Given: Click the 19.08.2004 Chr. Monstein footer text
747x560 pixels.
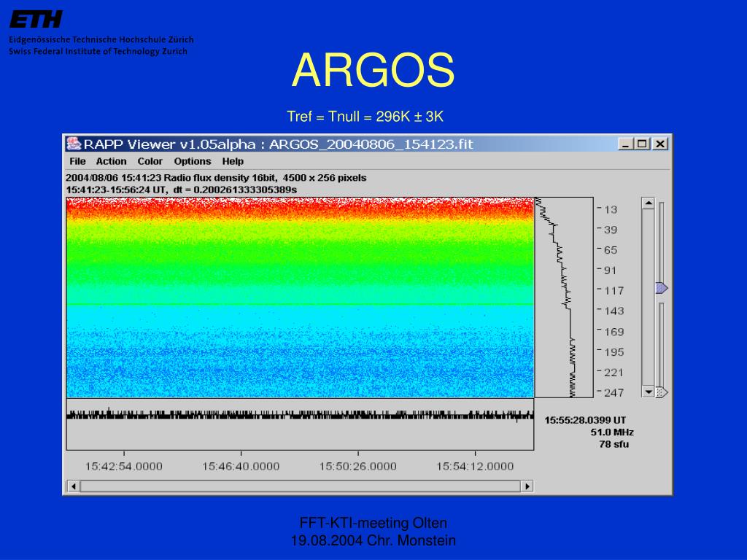Looking at the screenshot, I should (x=373, y=540).
